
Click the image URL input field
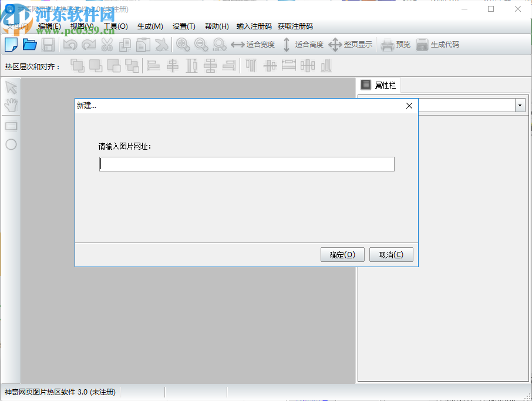coord(247,164)
